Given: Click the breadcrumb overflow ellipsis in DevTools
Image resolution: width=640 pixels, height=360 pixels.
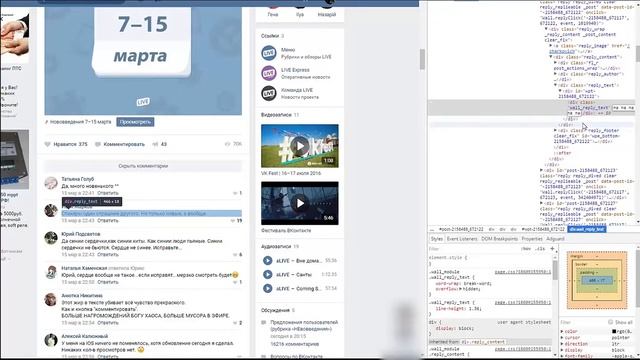Looking at the screenshot, I should [x=432, y=229].
